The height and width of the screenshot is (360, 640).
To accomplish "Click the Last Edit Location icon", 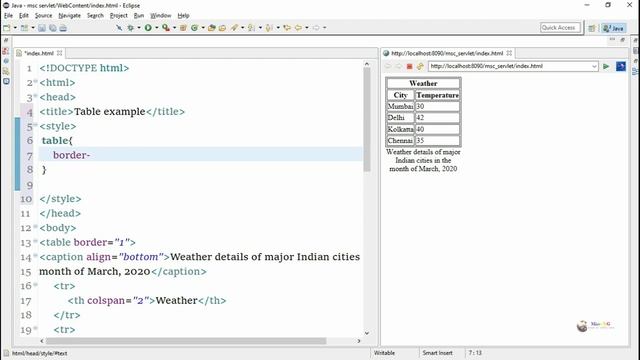I will (287, 28).
